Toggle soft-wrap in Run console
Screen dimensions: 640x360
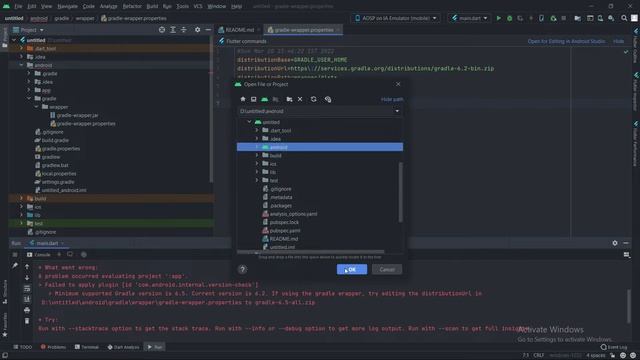[27, 289]
